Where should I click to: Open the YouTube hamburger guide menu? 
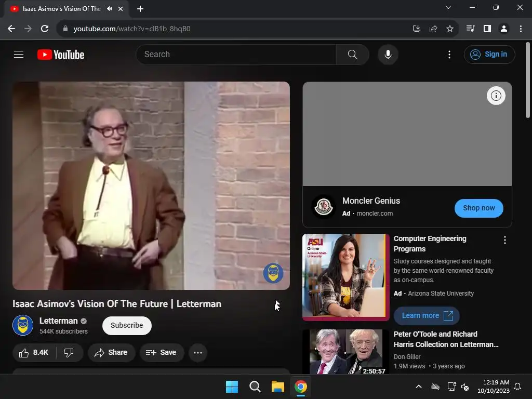click(19, 54)
